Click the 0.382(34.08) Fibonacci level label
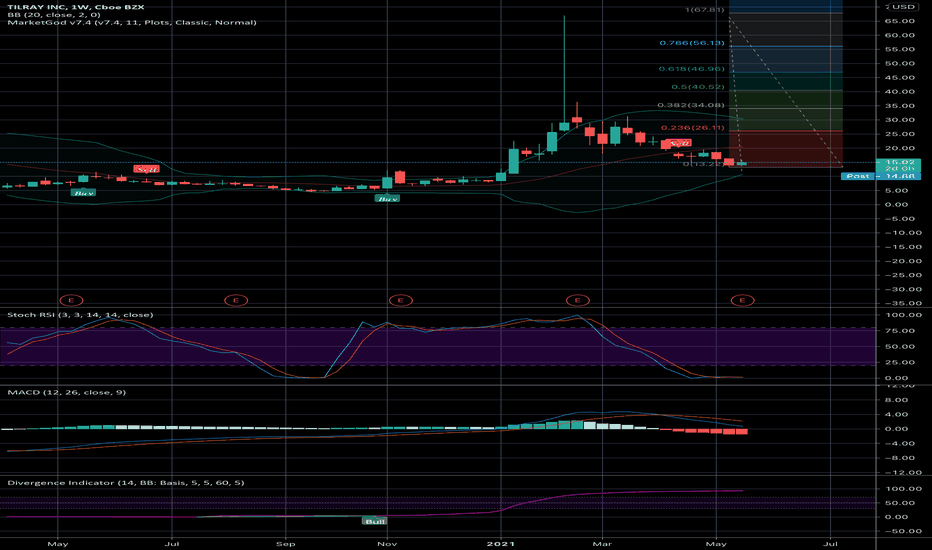 pos(691,105)
